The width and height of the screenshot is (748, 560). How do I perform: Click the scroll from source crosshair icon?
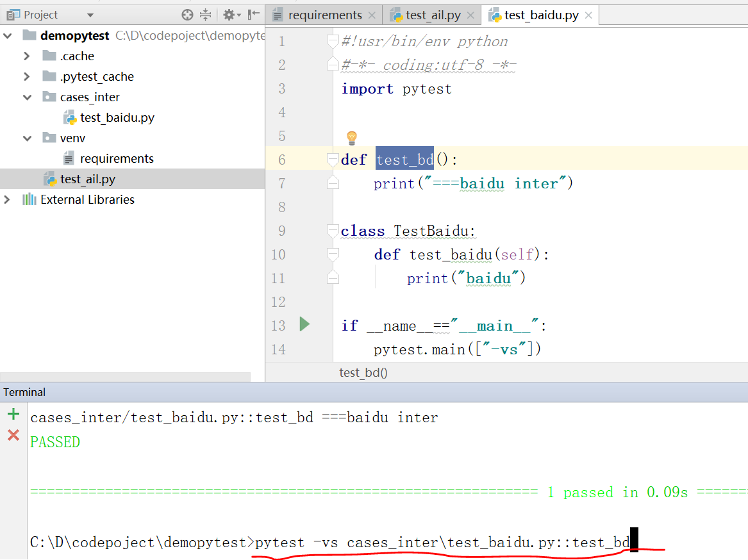pyautogui.click(x=187, y=15)
